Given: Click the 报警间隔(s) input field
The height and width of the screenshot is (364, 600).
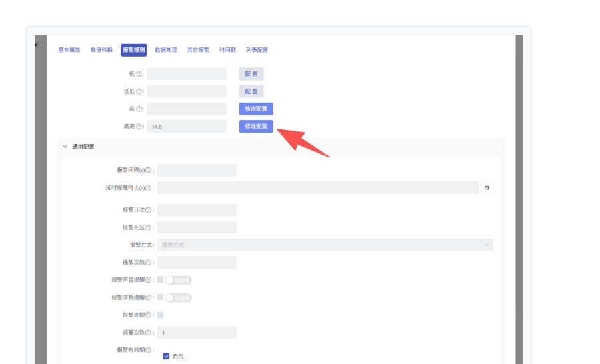Looking at the screenshot, I should [197, 171].
